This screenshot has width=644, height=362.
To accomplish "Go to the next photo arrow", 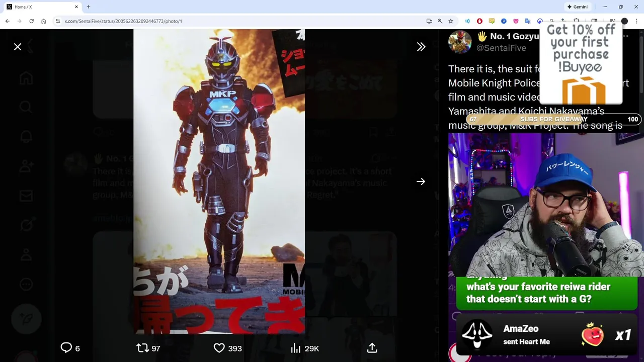I will click(x=421, y=182).
